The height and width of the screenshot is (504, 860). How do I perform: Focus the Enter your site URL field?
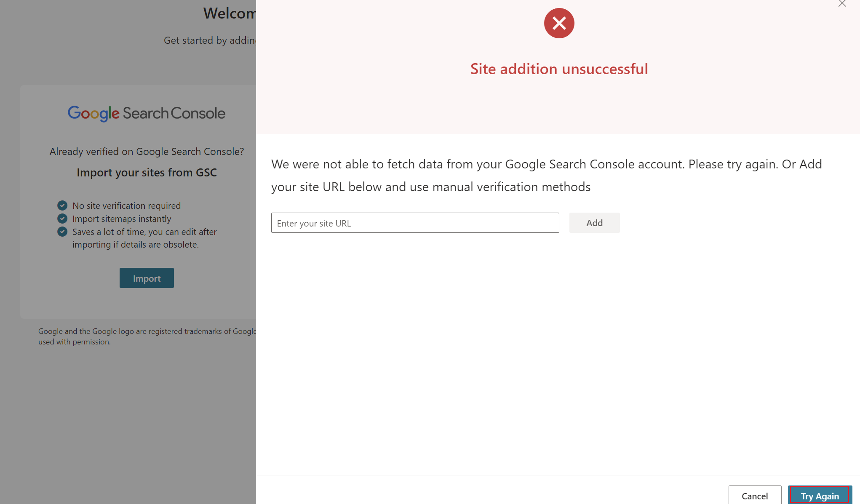pyautogui.click(x=415, y=223)
